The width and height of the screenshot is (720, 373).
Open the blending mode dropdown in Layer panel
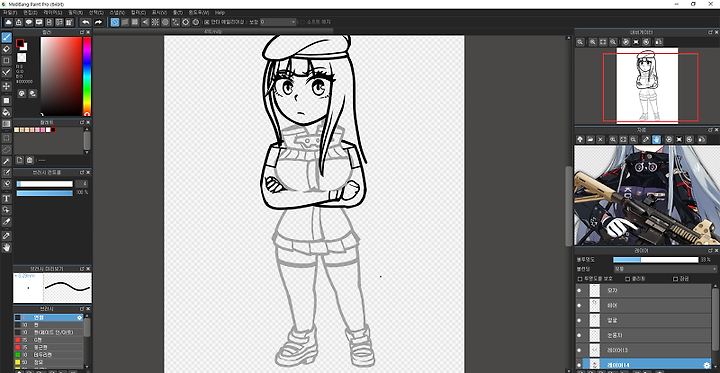(x=665, y=269)
